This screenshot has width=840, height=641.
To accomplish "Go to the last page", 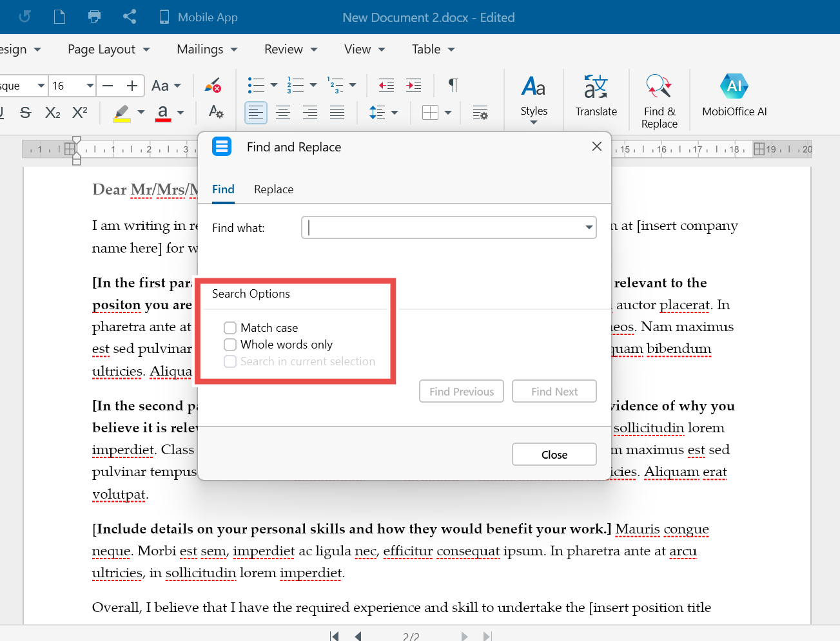I will coord(487,636).
